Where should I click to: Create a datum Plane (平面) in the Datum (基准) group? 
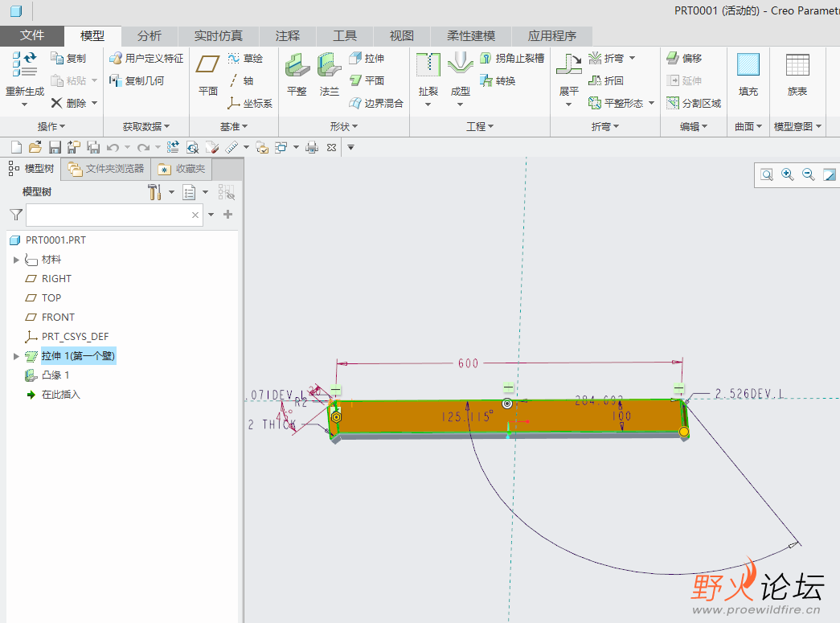(208, 76)
